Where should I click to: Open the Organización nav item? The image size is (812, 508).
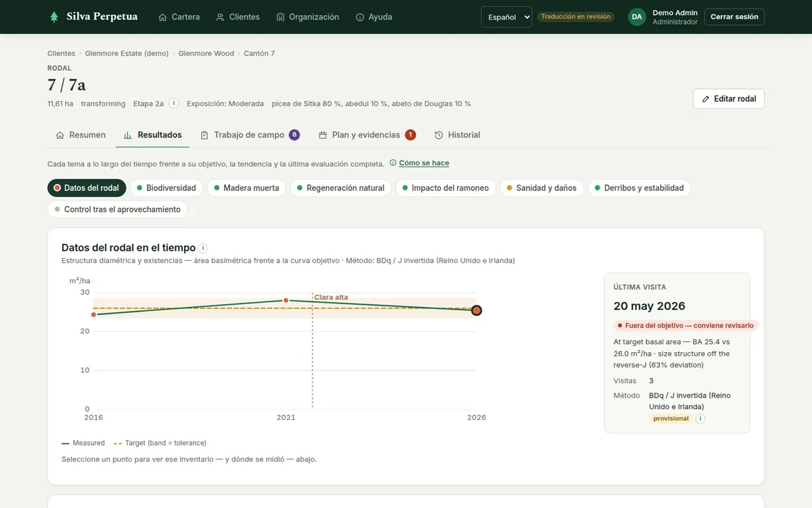(307, 17)
